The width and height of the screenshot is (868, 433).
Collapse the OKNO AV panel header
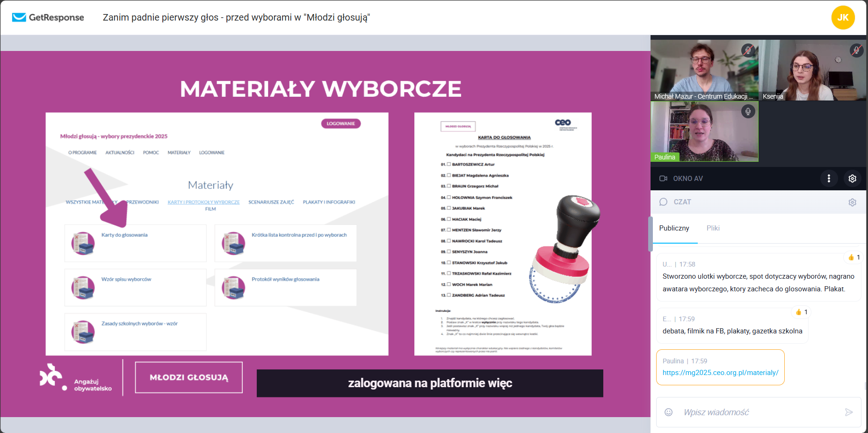(687, 179)
